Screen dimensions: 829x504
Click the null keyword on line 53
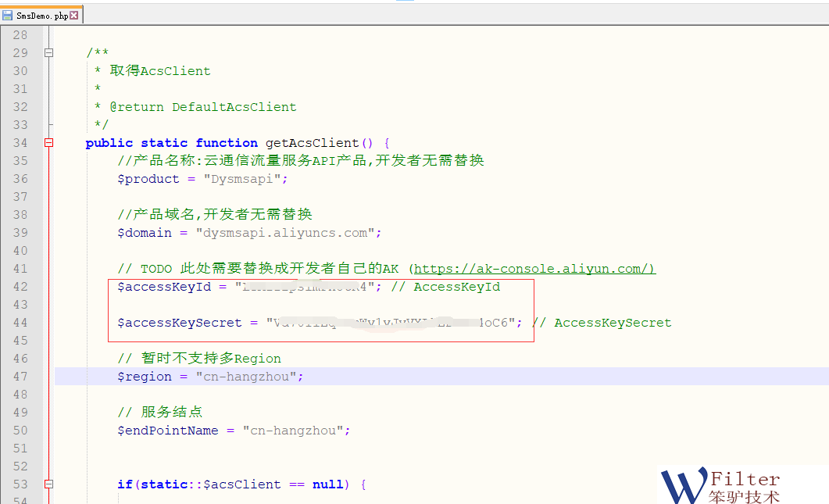click(328, 484)
